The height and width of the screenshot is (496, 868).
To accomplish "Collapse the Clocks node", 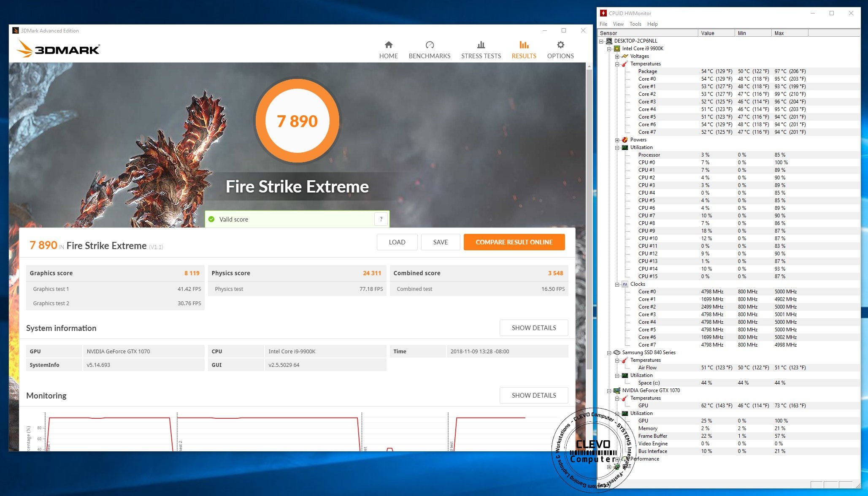I will 617,284.
